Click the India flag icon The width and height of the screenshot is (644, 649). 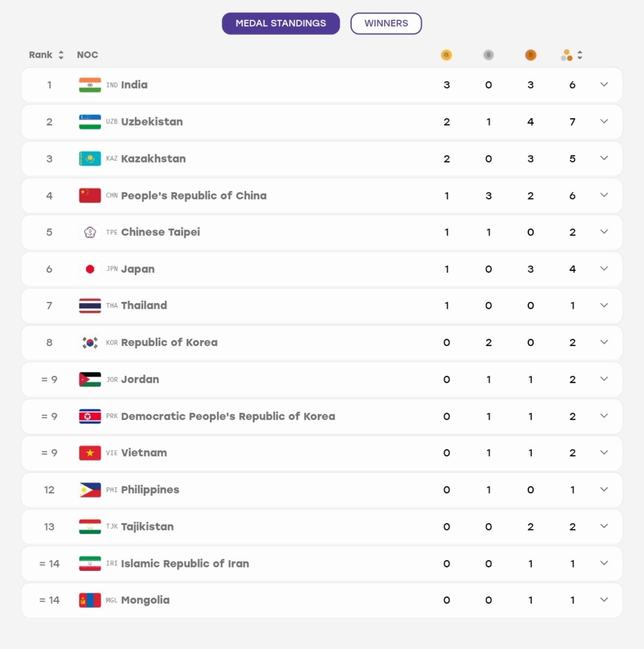[x=90, y=85]
